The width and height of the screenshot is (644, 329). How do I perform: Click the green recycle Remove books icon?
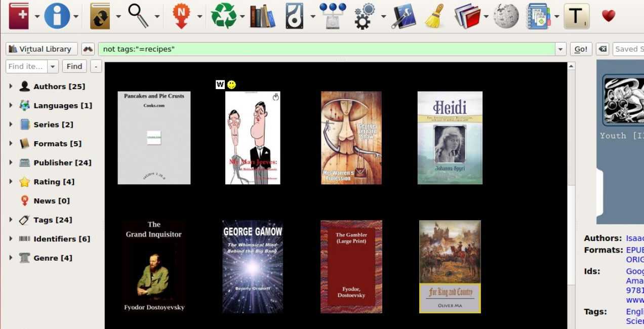click(223, 16)
